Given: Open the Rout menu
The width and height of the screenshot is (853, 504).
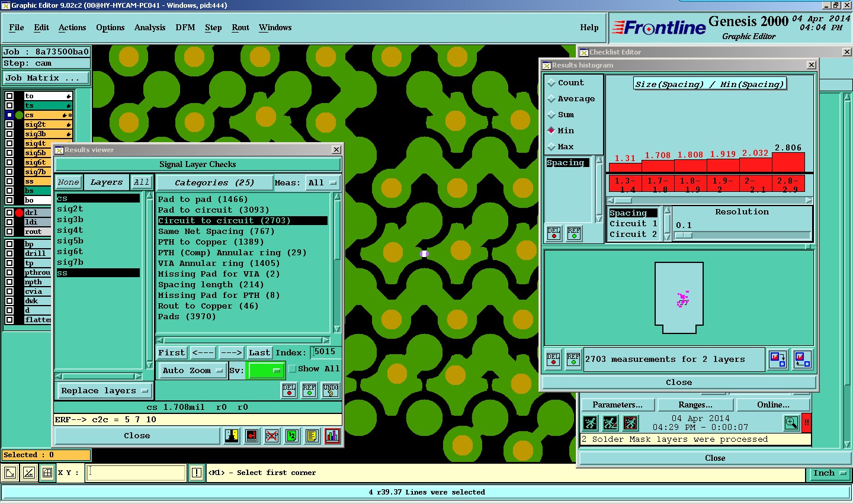Looking at the screenshot, I should [240, 28].
